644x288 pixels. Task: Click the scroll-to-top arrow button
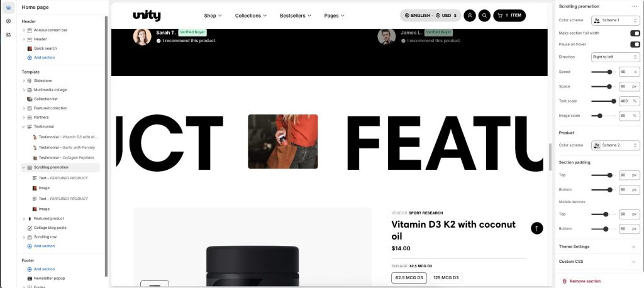point(537,228)
